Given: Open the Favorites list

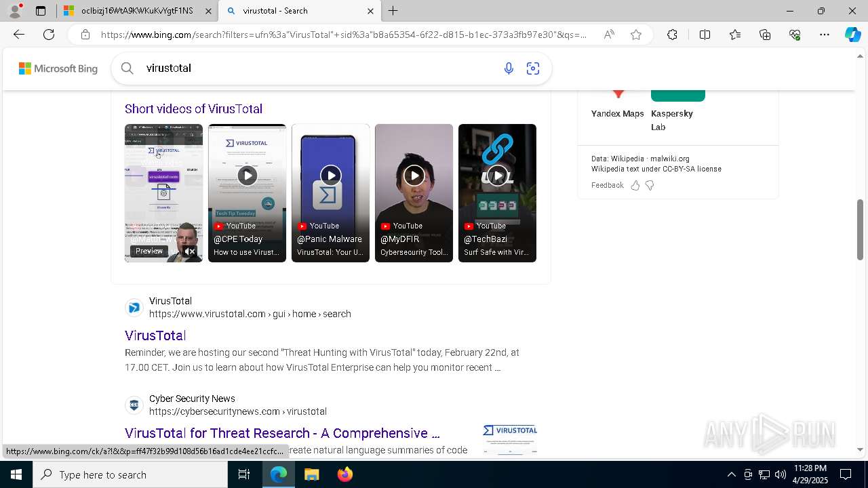Looking at the screenshot, I should pos(735,35).
